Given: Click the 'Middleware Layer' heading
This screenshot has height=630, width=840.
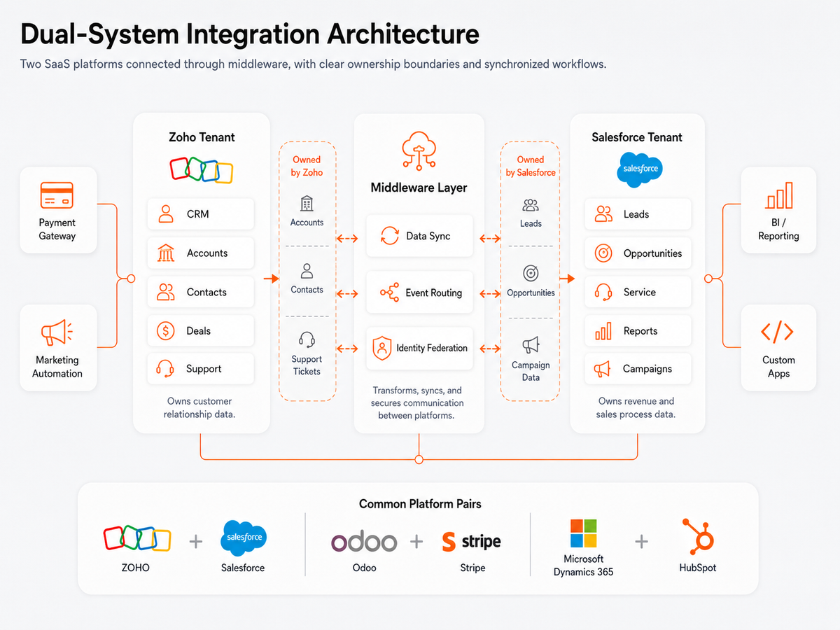Looking at the screenshot, I should click(x=419, y=188).
